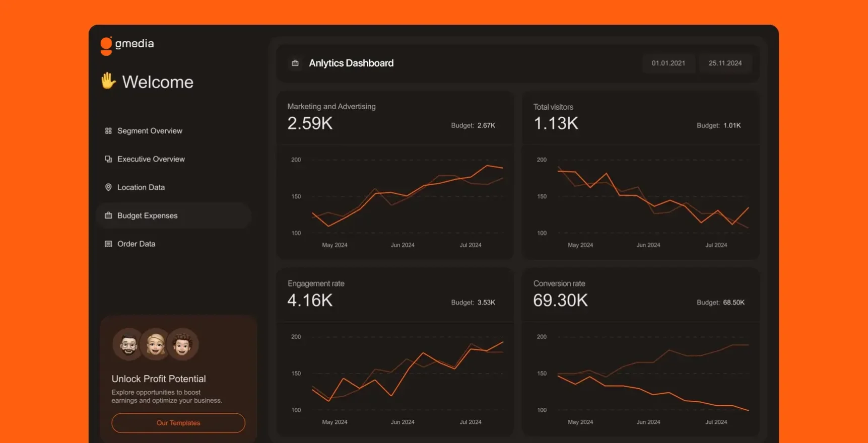The width and height of the screenshot is (868, 443).
Task: Open Segment Overview in the sidebar
Action: [x=174, y=131]
